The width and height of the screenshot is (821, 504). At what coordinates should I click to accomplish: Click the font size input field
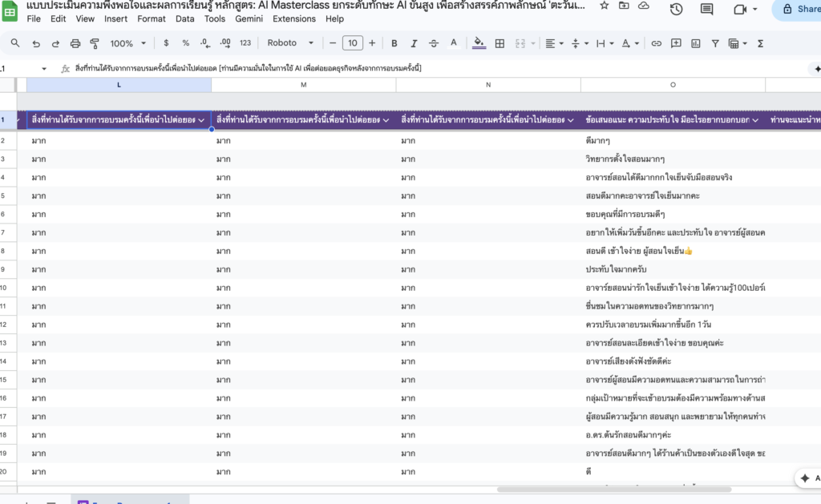353,43
